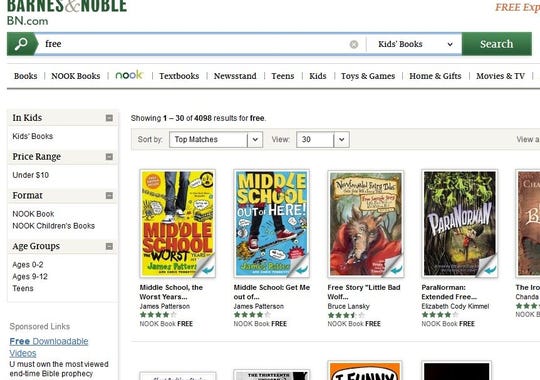Open the Textbooks menu
Image resolution: width=540 pixels, height=380 pixels.
coord(179,76)
